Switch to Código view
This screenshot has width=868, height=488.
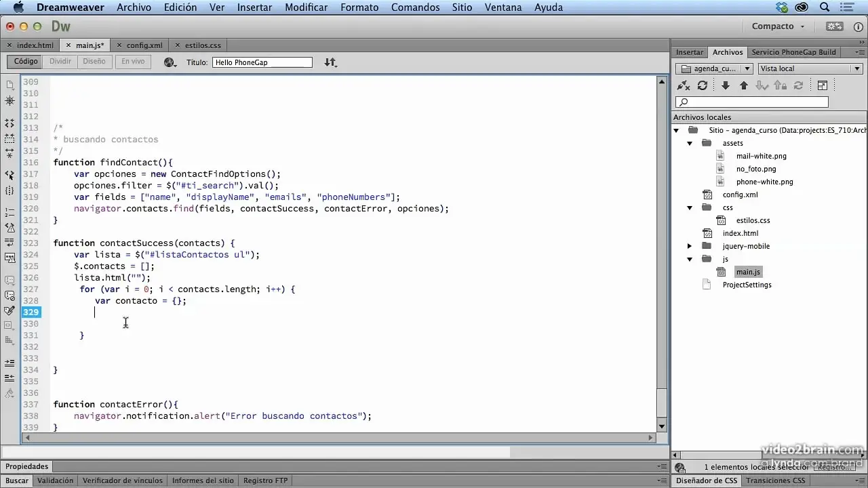pos(26,62)
